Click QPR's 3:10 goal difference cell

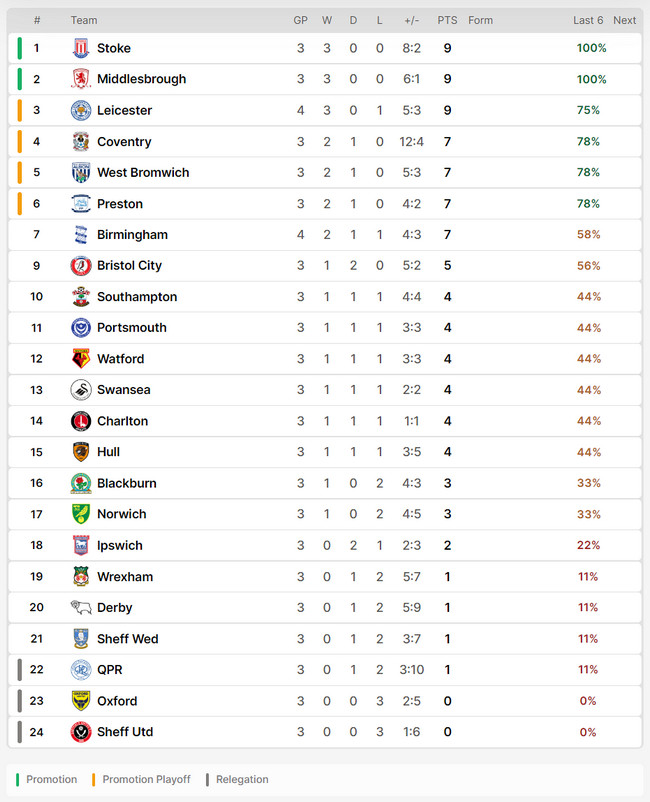412,670
